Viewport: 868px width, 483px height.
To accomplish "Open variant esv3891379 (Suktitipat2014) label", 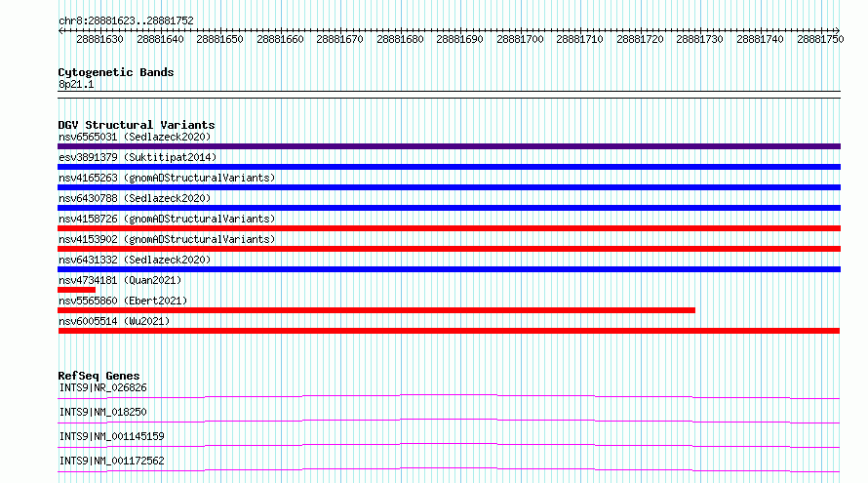I will click(x=138, y=157).
